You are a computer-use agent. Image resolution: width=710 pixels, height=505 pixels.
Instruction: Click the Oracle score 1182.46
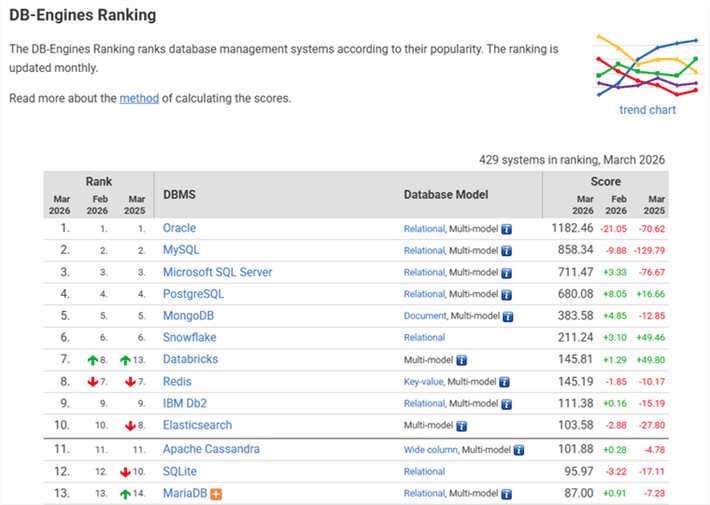pyautogui.click(x=572, y=228)
